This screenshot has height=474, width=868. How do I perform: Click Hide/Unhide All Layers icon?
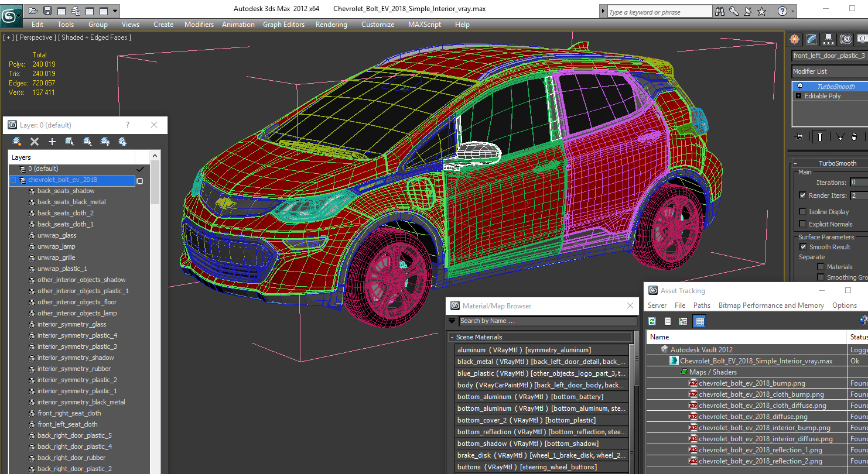(105, 142)
